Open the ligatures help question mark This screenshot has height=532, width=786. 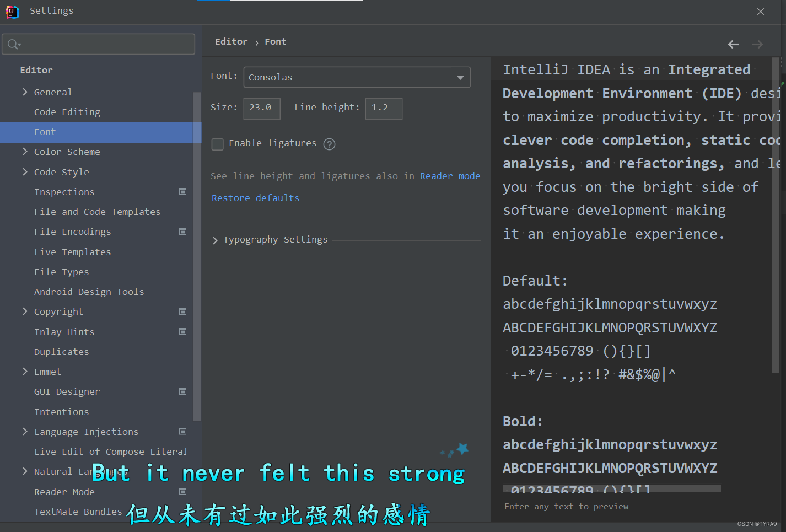pos(329,144)
